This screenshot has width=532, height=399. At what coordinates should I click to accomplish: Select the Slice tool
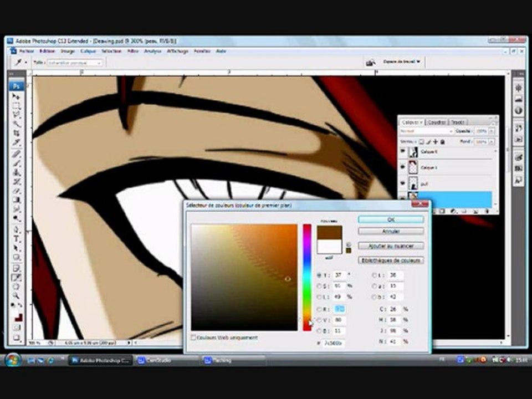(16, 142)
